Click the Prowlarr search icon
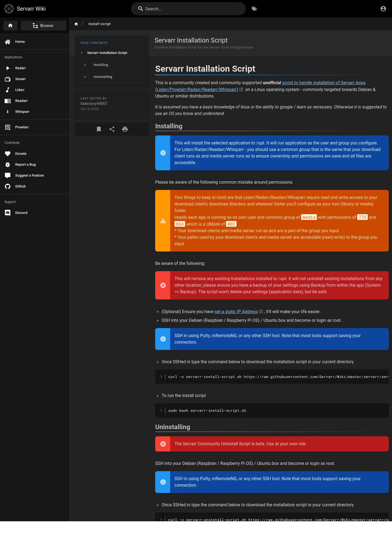The height and width of the screenshot is (545, 392). (8, 127)
